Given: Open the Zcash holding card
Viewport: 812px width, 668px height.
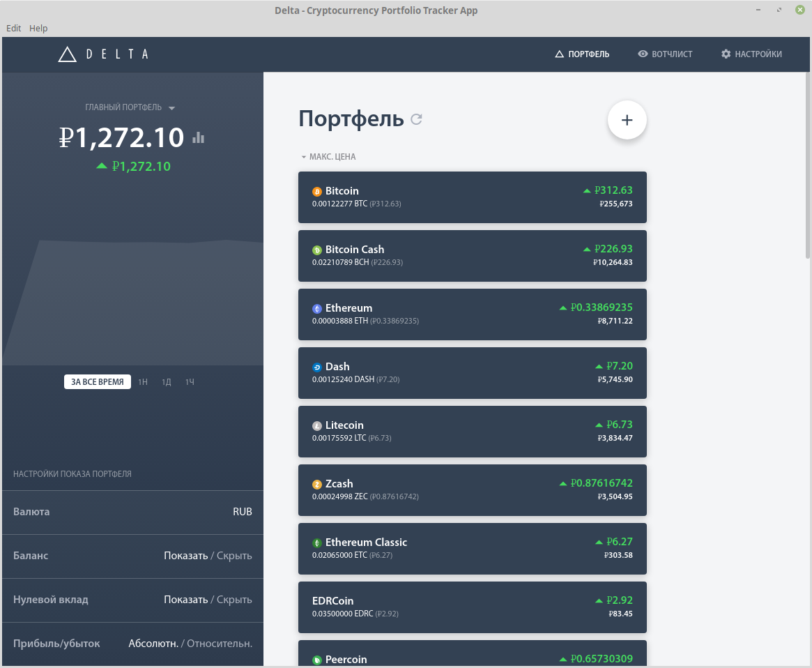Looking at the screenshot, I should [x=473, y=490].
